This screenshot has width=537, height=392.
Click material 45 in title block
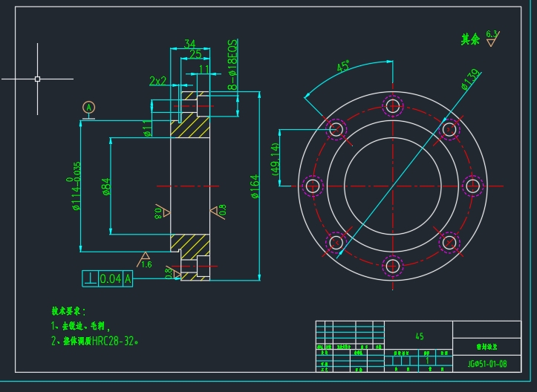click(419, 336)
